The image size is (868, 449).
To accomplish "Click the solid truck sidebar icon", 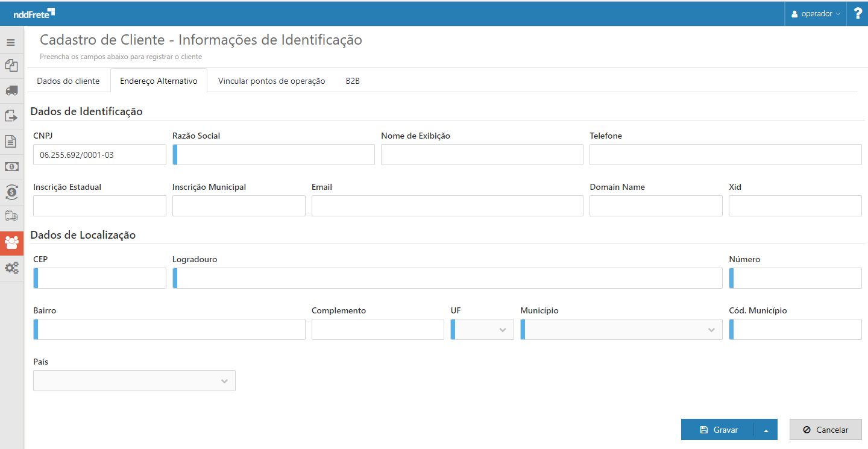I will [x=11, y=90].
